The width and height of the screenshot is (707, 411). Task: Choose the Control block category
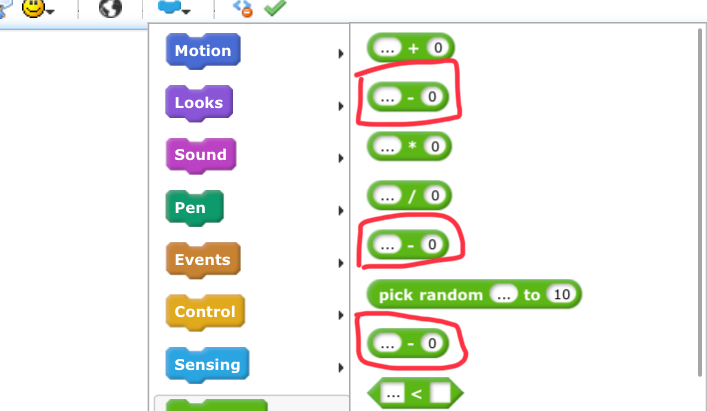tap(205, 312)
